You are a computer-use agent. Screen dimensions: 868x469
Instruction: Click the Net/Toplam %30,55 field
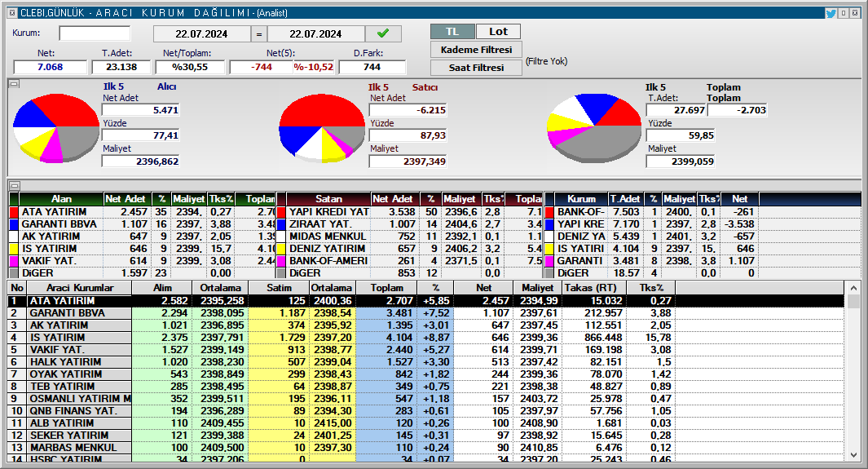coord(190,67)
